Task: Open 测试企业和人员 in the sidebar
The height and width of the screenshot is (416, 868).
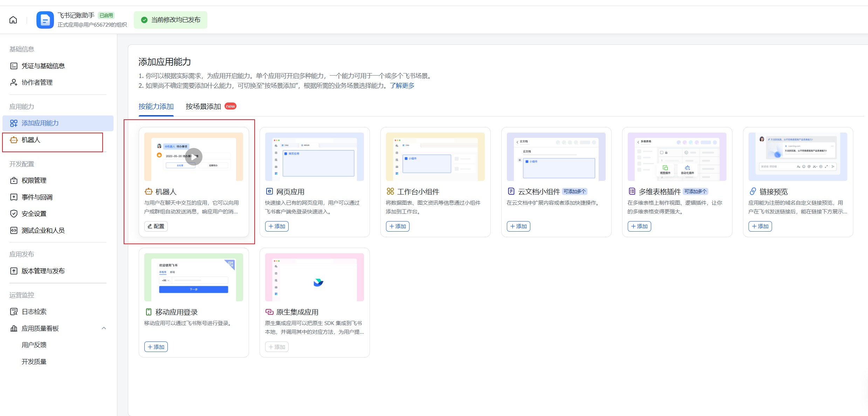Action: click(58, 230)
